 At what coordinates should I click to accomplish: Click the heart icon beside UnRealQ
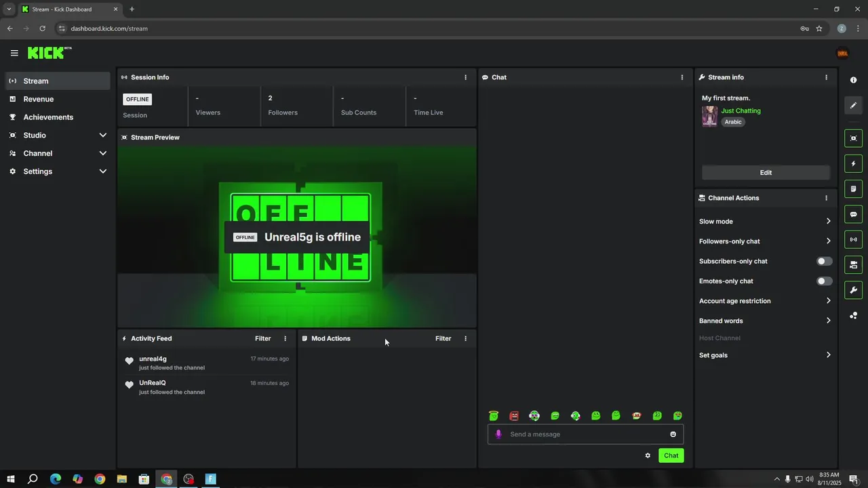coord(129,385)
